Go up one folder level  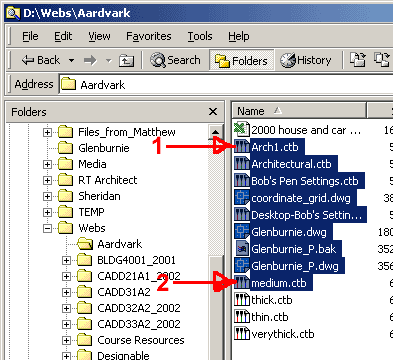click(x=127, y=61)
